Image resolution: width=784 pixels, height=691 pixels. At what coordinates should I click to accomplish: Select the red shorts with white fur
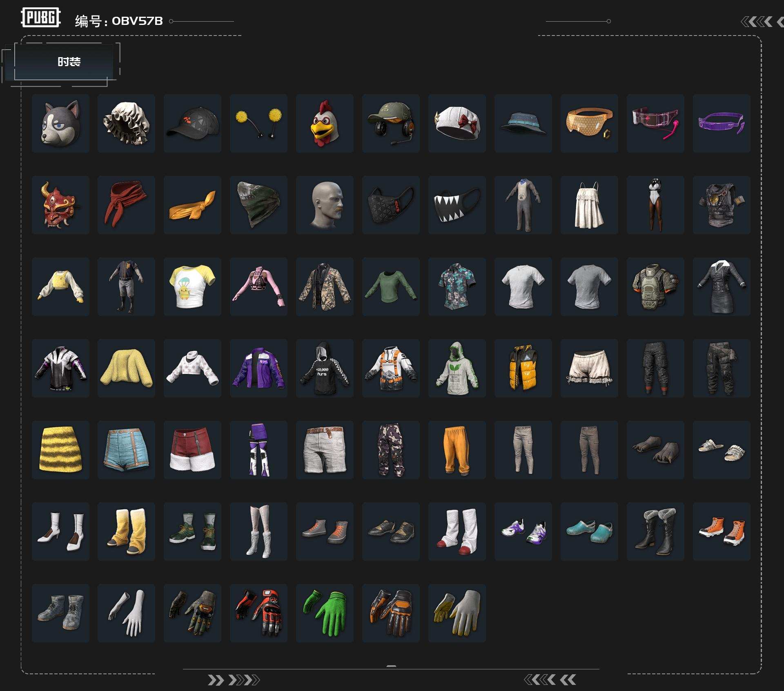193,450
